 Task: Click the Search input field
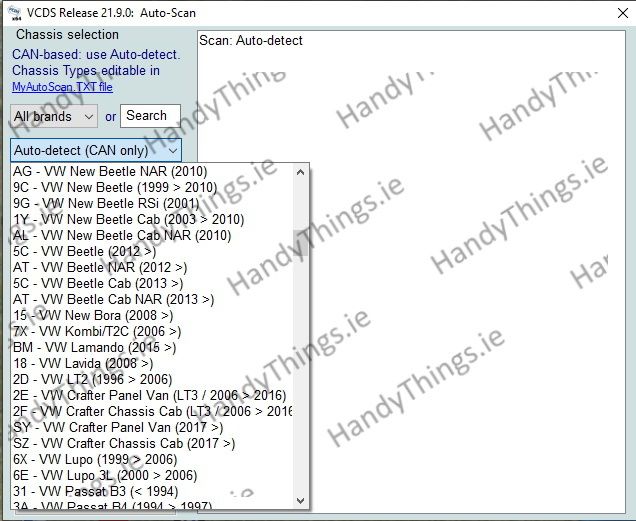(x=150, y=116)
